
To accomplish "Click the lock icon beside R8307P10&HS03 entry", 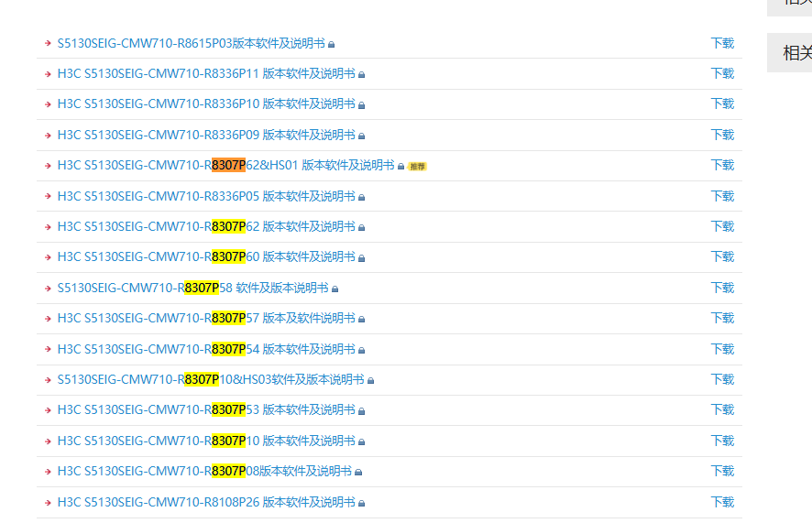I will tap(371, 380).
